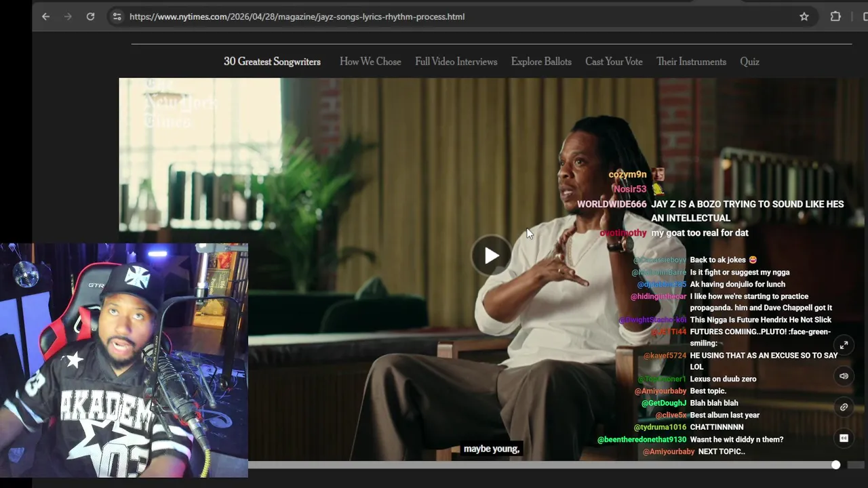Viewport: 868px width, 488px height.
Task: Go back using the browser back arrow
Action: pos(46,16)
